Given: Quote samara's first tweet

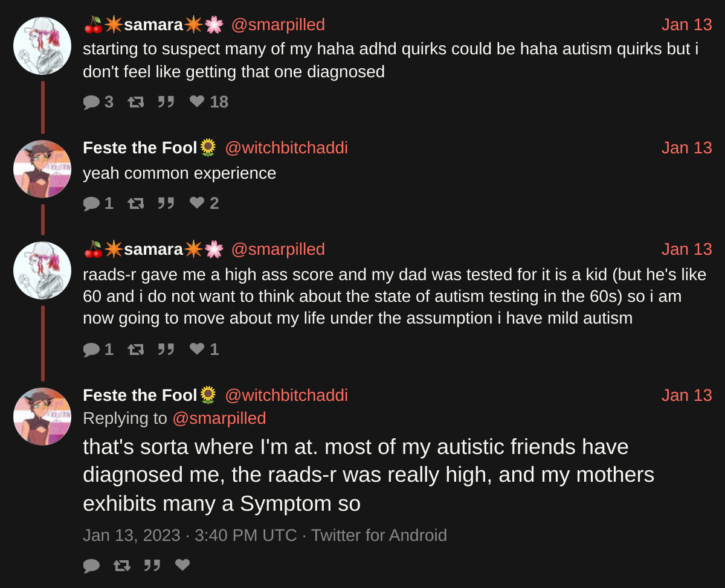Looking at the screenshot, I should 166,102.
